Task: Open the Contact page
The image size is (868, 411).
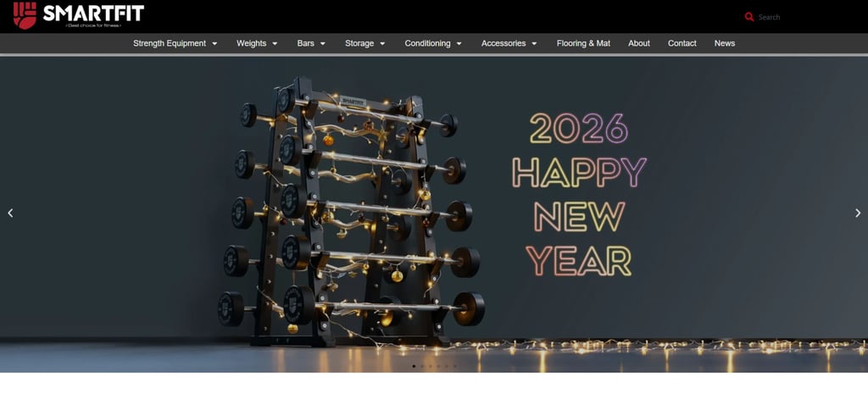Action: [682, 43]
